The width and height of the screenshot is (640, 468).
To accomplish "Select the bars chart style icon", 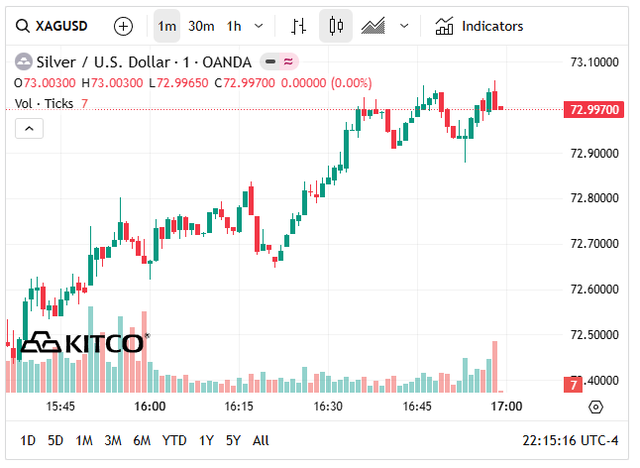I will click(x=298, y=26).
